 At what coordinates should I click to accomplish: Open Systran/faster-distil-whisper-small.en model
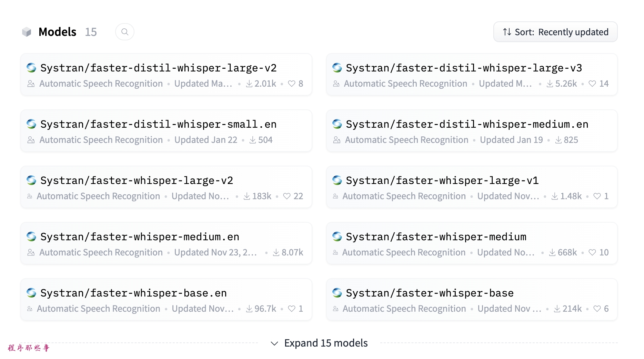[158, 124]
